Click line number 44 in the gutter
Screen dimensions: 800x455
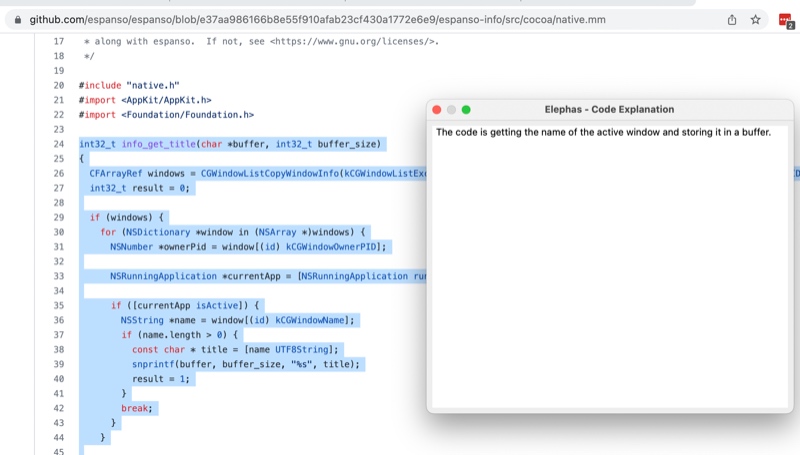click(58, 437)
